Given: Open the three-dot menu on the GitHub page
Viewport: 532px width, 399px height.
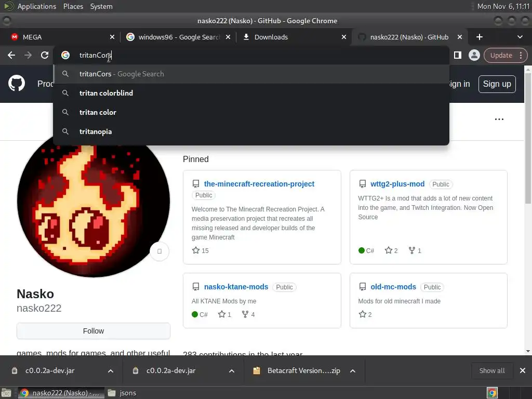Looking at the screenshot, I should click(499, 119).
